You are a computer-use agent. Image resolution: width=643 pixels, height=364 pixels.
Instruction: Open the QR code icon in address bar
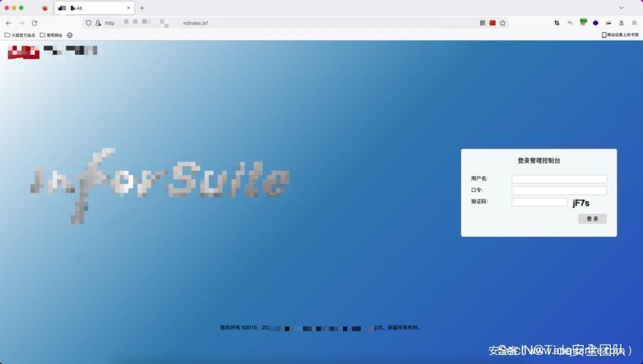tap(483, 23)
